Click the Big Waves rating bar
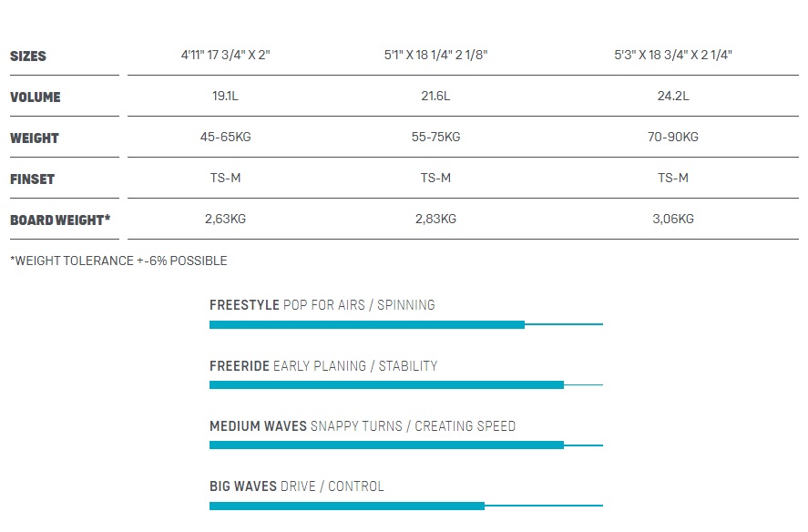 coord(406,506)
